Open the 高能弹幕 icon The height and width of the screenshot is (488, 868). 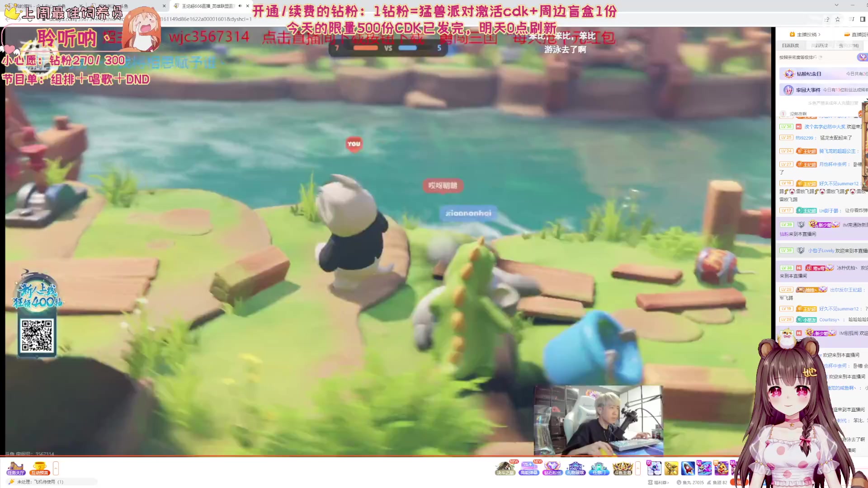[528, 468]
